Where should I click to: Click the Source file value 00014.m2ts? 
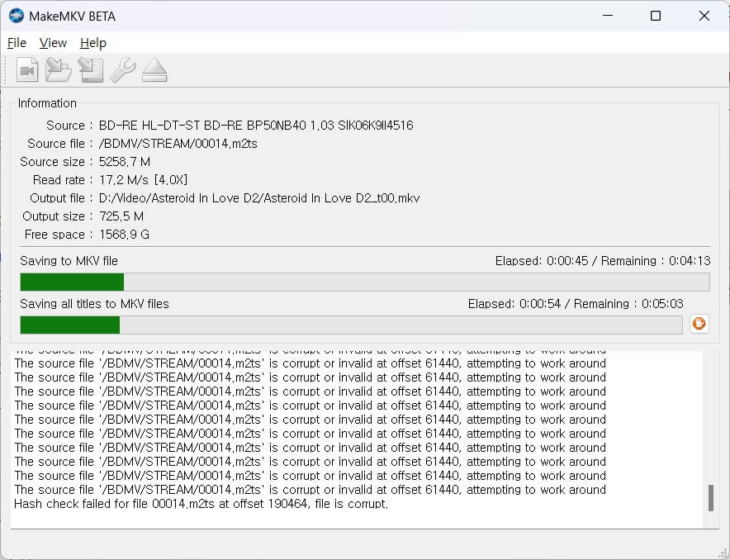pyautogui.click(x=178, y=144)
